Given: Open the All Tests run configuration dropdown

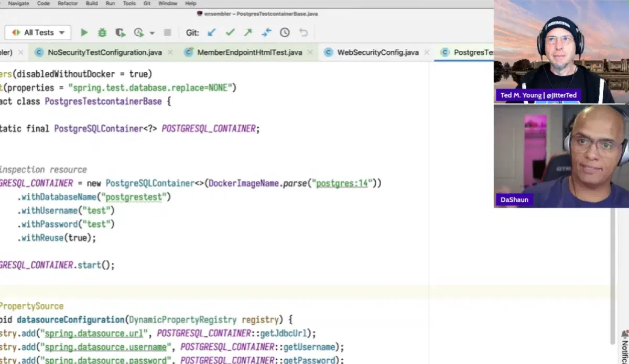Looking at the screenshot, I should tap(38, 32).
